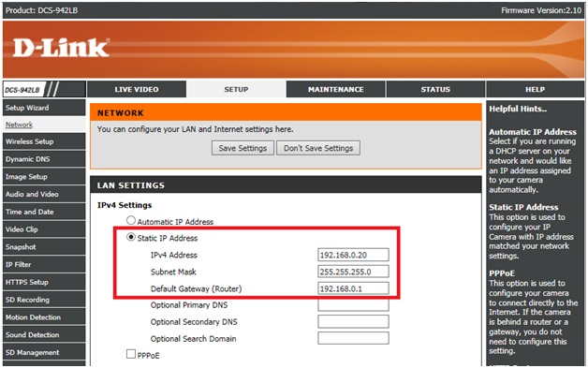Open the STATUS tab
The width and height of the screenshot is (588, 368).
[x=435, y=89]
